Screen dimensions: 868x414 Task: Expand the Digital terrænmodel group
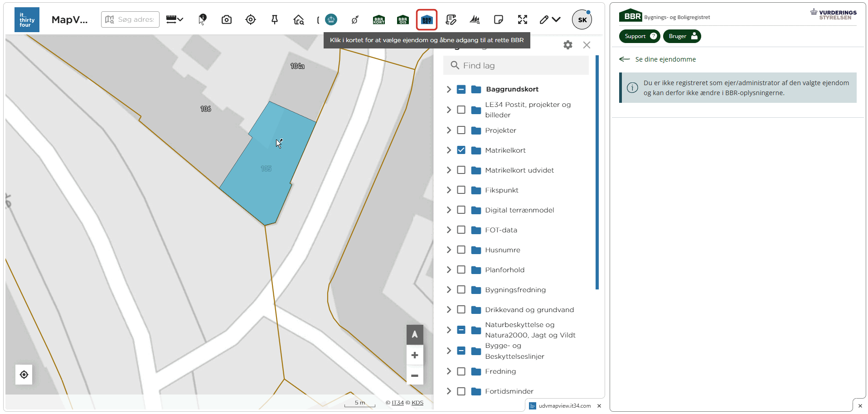pos(449,210)
